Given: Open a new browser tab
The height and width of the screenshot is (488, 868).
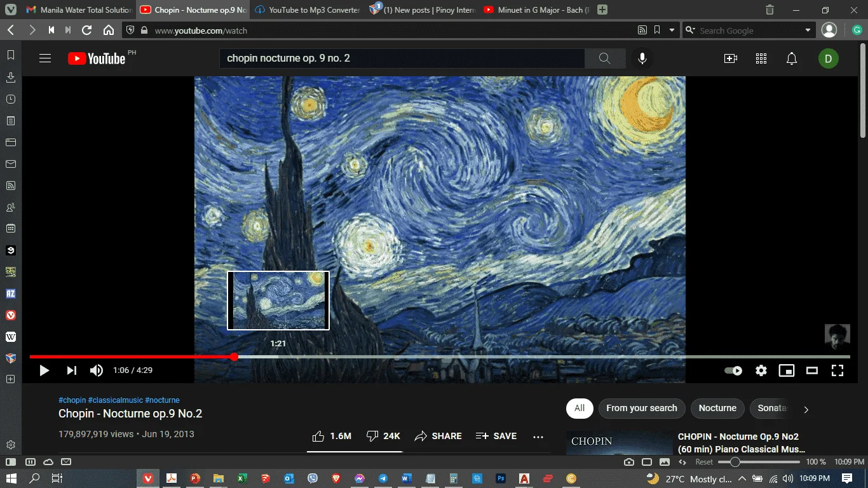Looking at the screenshot, I should coord(602,10).
